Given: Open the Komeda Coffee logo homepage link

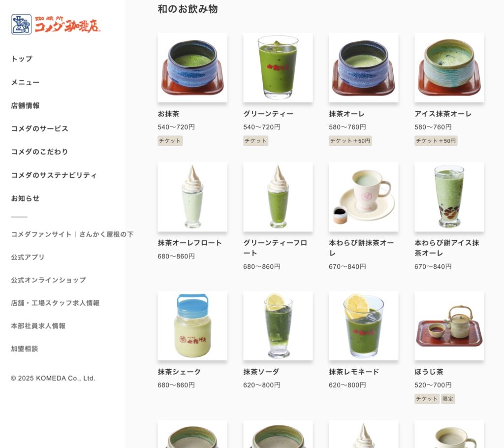Looking at the screenshot, I should click(x=56, y=25).
